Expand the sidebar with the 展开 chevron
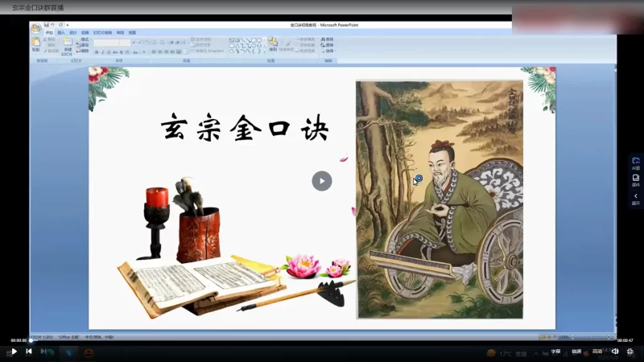 [636, 199]
